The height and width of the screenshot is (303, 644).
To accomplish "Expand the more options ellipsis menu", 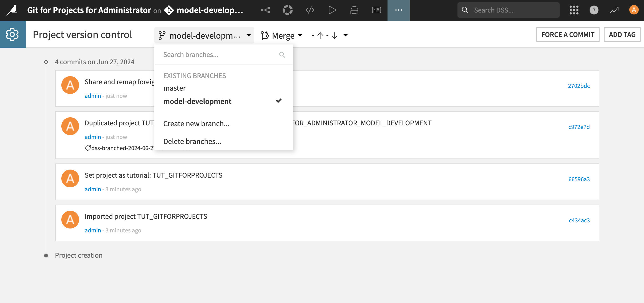I will pos(399,10).
